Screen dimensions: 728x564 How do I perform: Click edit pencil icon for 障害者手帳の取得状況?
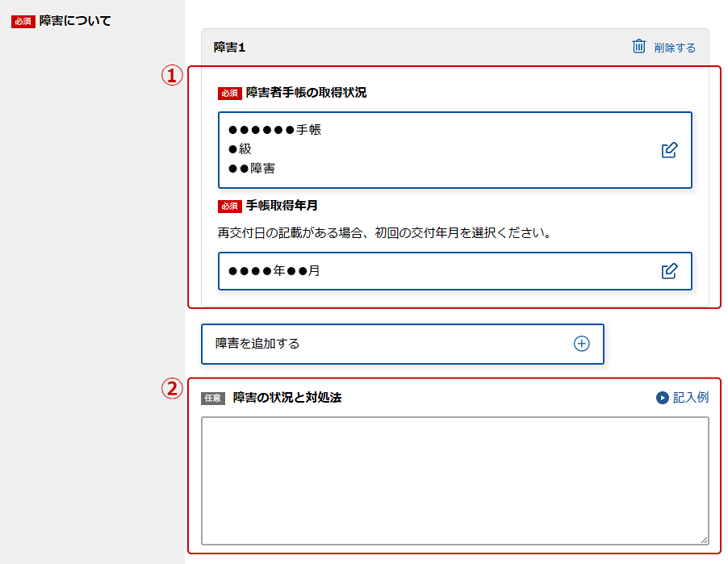669,150
